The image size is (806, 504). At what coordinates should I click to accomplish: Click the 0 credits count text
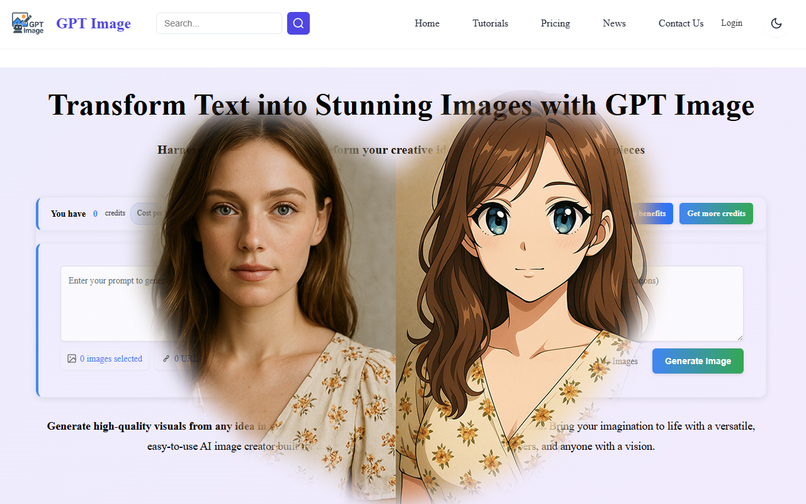click(95, 213)
